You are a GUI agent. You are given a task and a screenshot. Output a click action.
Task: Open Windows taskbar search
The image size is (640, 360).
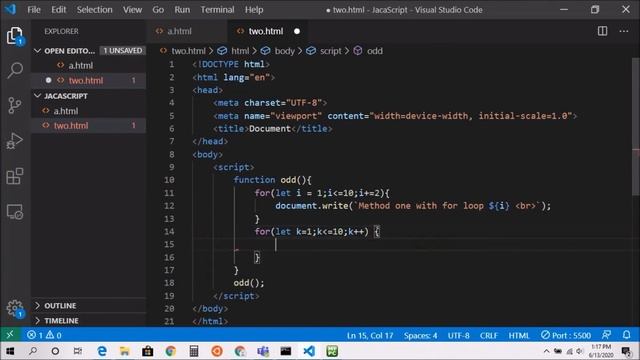(33, 351)
